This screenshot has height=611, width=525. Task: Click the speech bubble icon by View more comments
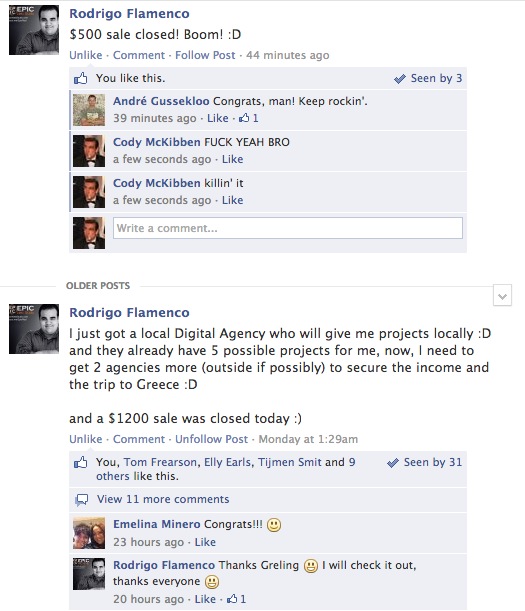coord(81,500)
